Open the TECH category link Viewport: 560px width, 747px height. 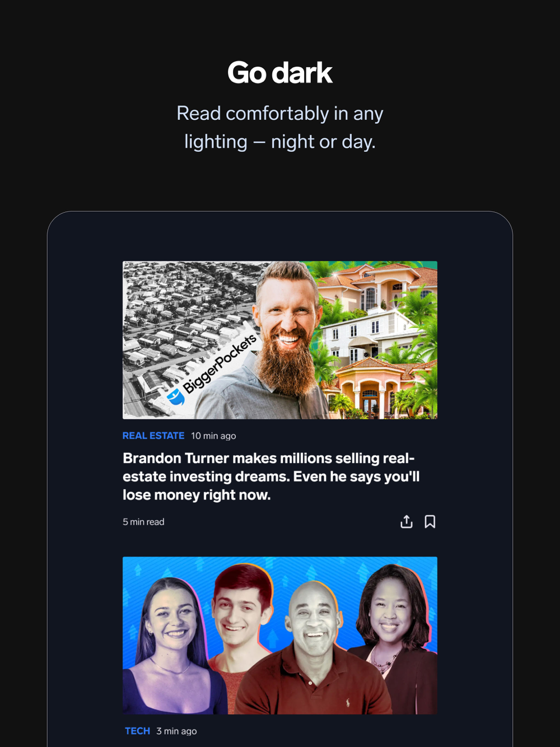(x=137, y=731)
